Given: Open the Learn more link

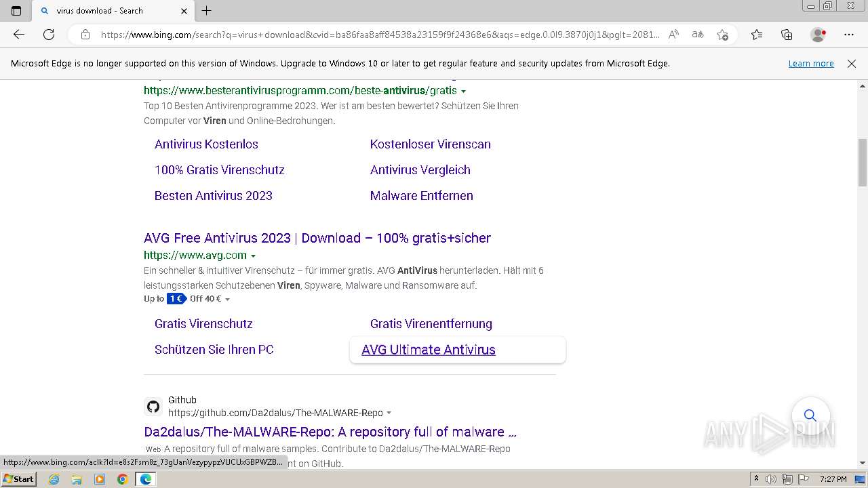Looking at the screenshot, I should pyautogui.click(x=811, y=63).
